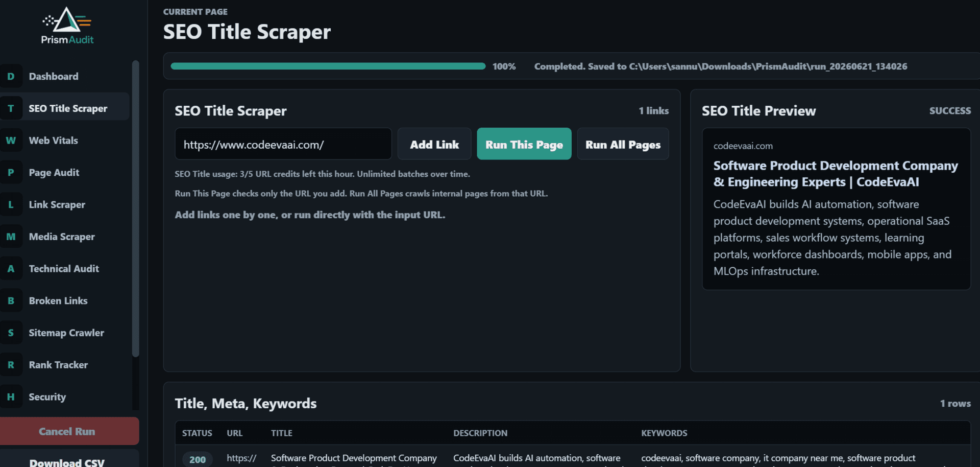Open the Page Audit section
980x467 pixels.
tap(65, 173)
